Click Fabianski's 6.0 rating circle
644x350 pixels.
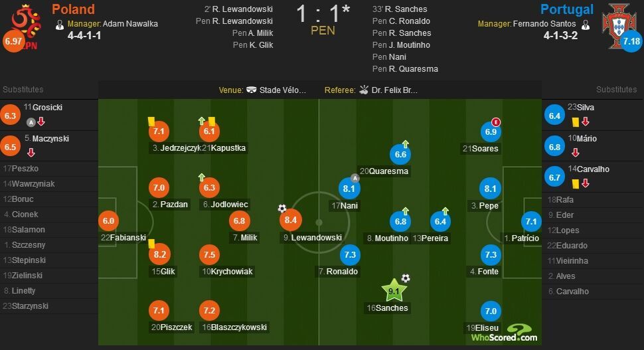point(108,221)
